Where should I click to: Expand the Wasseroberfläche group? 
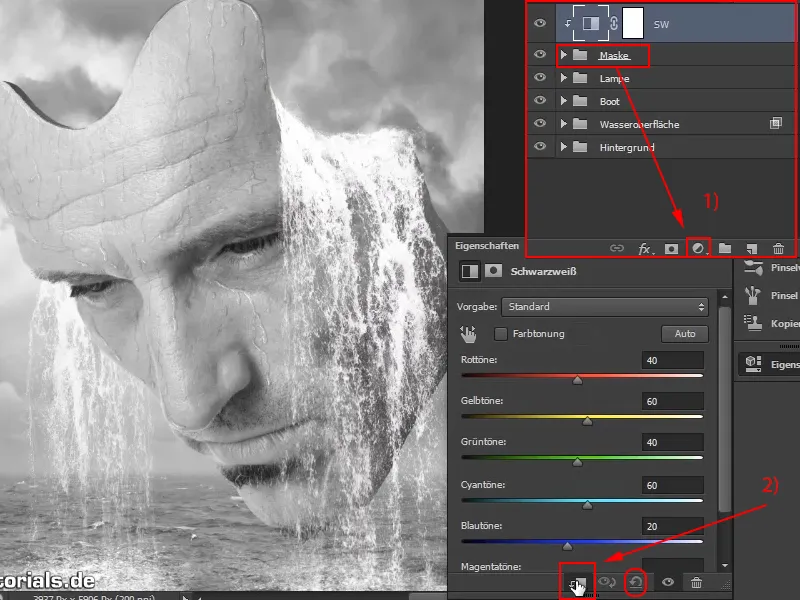[563, 123]
